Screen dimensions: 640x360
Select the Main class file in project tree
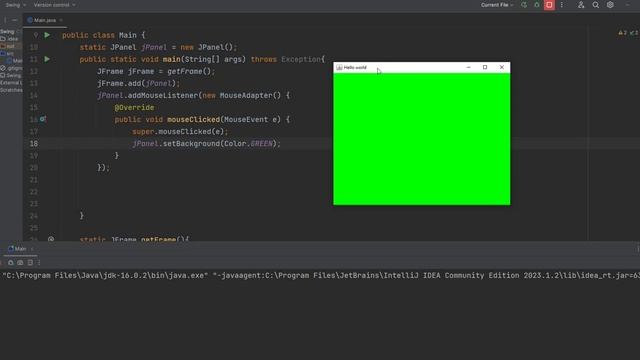point(15,61)
